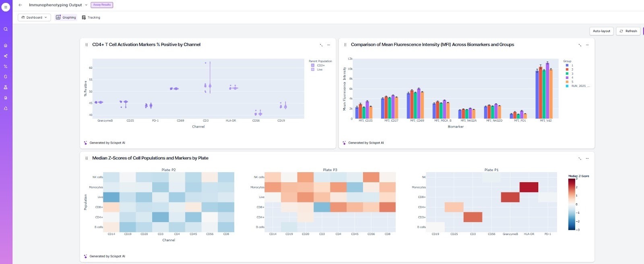Viewport: 644px width, 264px height.
Task: Grab the drag handle of the MFI Comparison chart
Action: [345, 45]
